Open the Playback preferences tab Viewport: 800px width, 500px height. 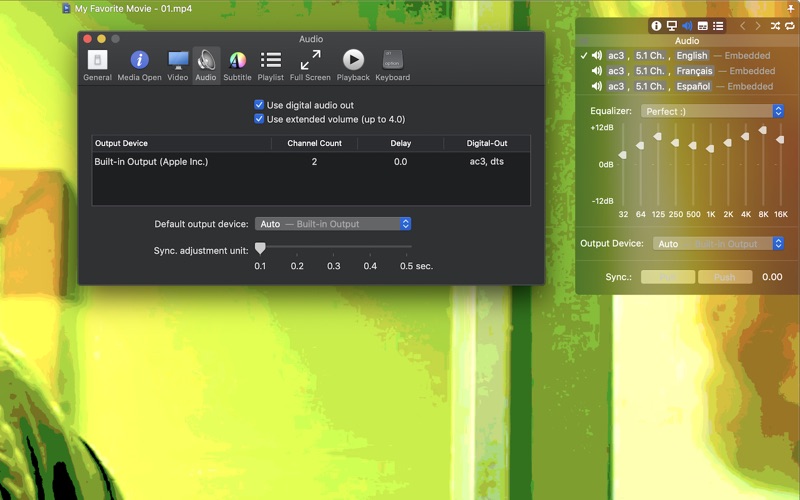[353, 64]
